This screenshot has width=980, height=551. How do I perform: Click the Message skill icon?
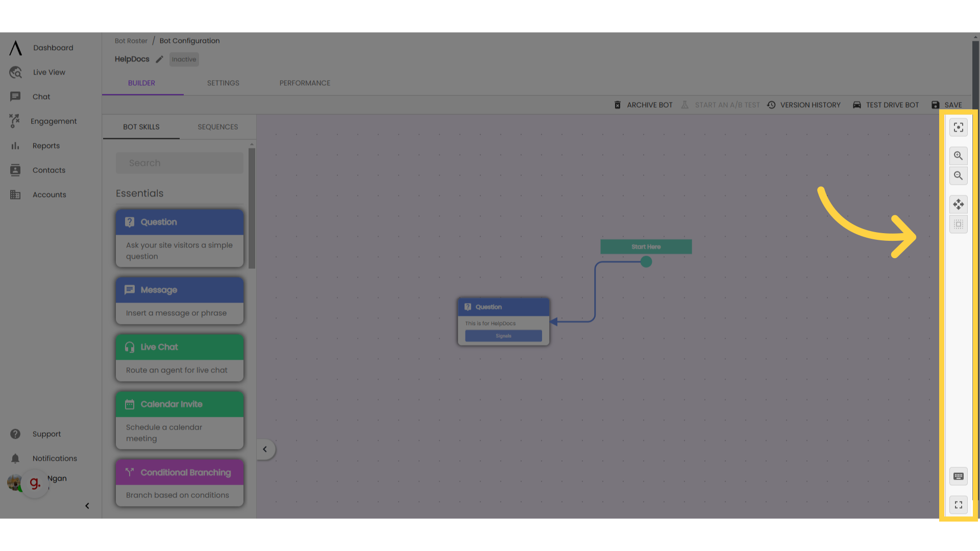129,289
